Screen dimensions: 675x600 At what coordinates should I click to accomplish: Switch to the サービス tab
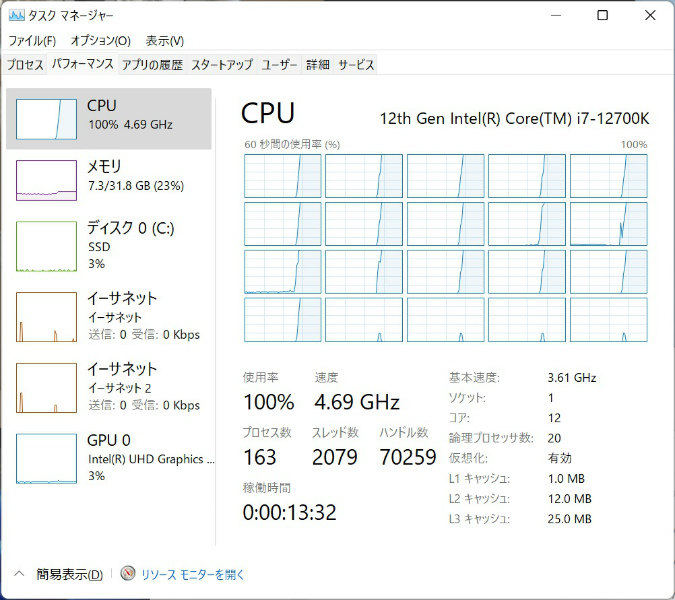point(356,65)
